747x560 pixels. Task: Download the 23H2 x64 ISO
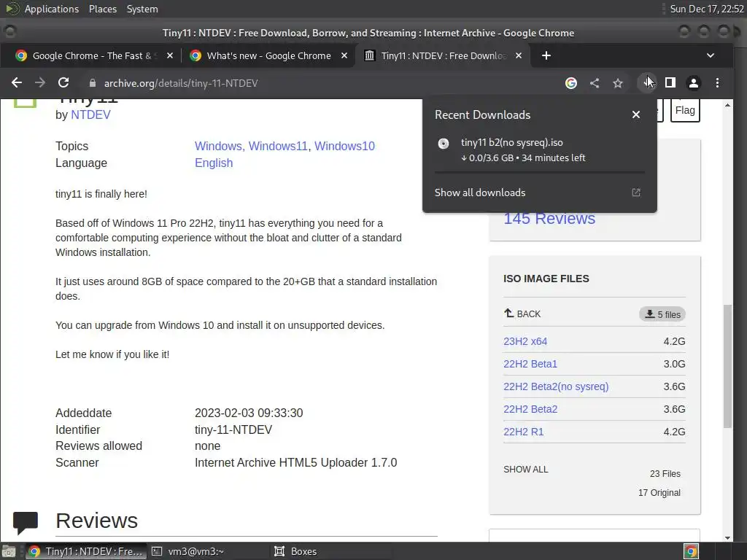[x=525, y=341]
